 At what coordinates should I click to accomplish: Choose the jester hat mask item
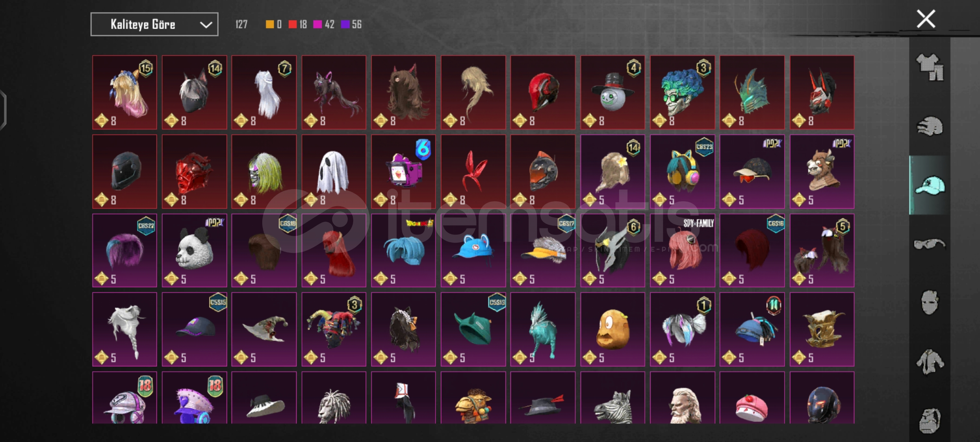point(334,329)
